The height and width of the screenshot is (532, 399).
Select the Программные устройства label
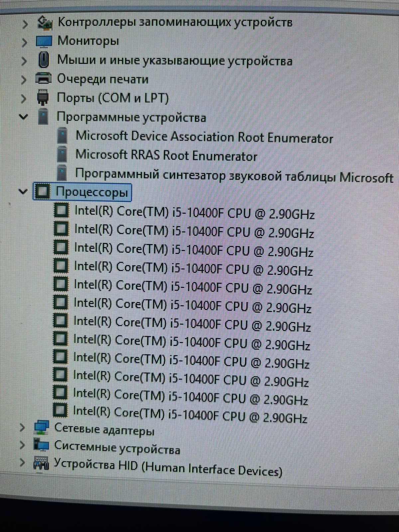click(x=131, y=117)
